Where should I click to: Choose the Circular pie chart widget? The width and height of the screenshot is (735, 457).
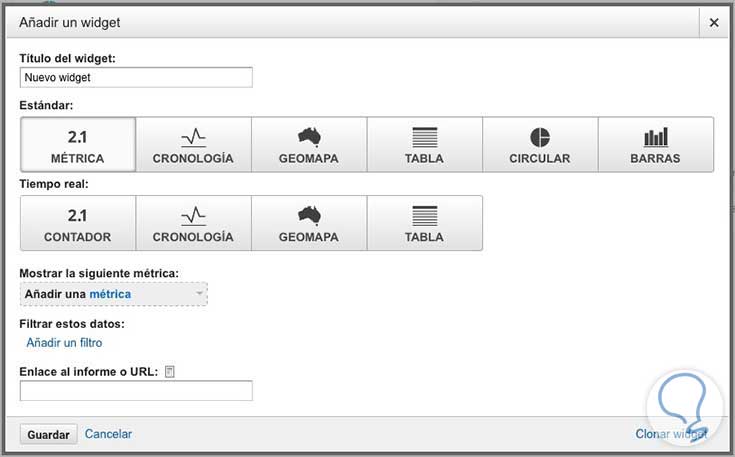tap(540, 145)
